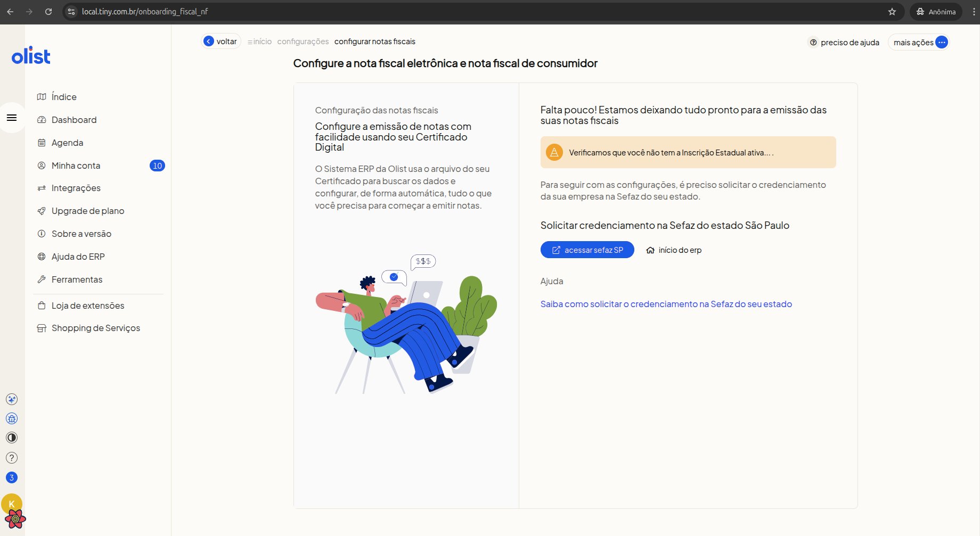Click the Minha conta user icon

coord(42,166)
